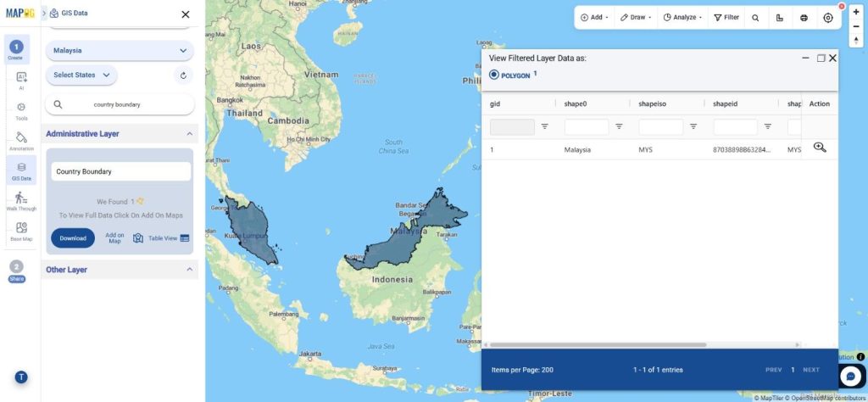Viewport: 868px width, 402px height.
Task: Open the Annotation sidebar tool
Action: click(x=21, y=141)
